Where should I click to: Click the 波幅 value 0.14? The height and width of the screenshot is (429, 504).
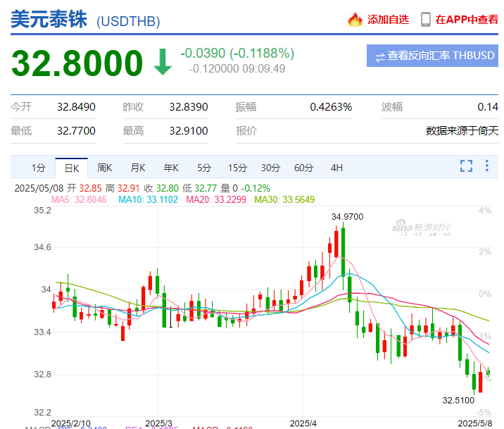pos(488,107)
